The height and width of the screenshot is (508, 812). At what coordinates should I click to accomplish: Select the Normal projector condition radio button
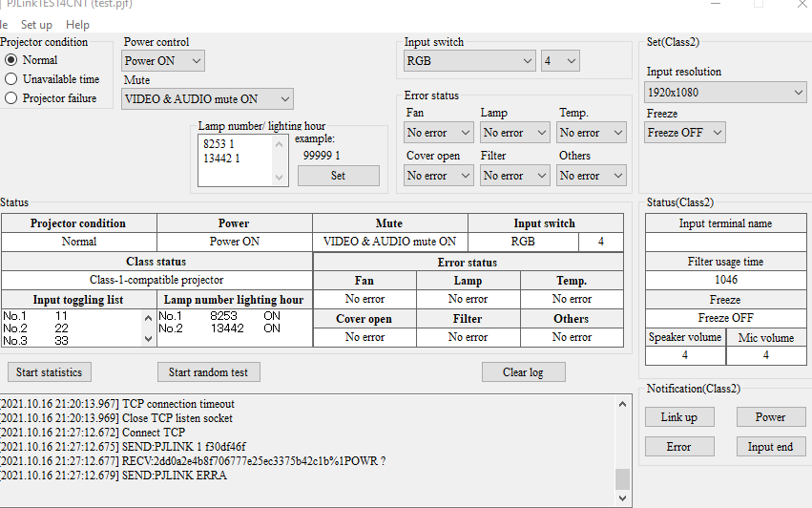click(x=11, y=60)
